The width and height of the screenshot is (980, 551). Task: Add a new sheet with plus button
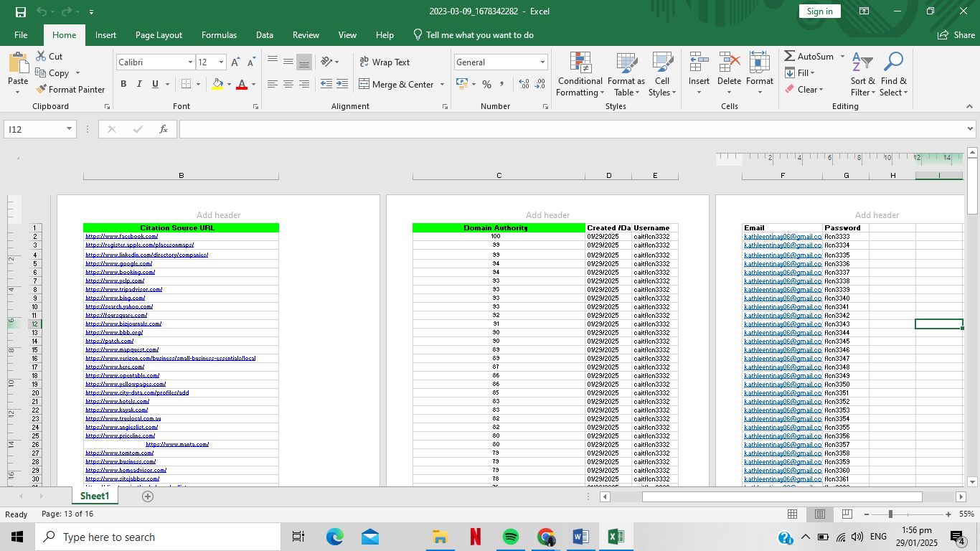(148, 496)
